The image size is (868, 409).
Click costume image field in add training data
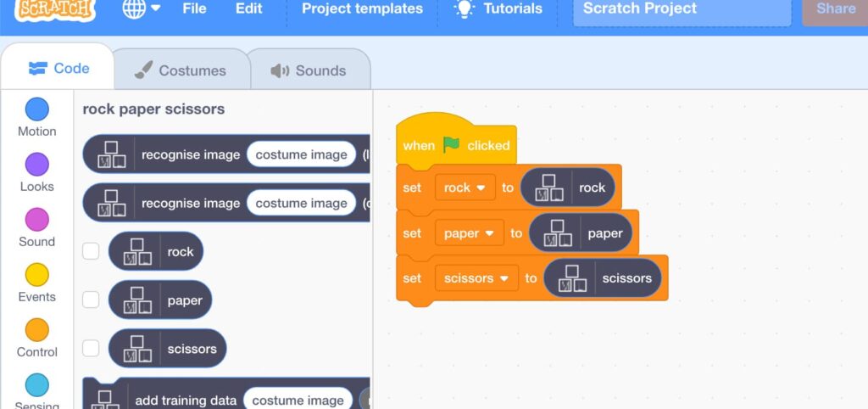[x=298, y=401]
